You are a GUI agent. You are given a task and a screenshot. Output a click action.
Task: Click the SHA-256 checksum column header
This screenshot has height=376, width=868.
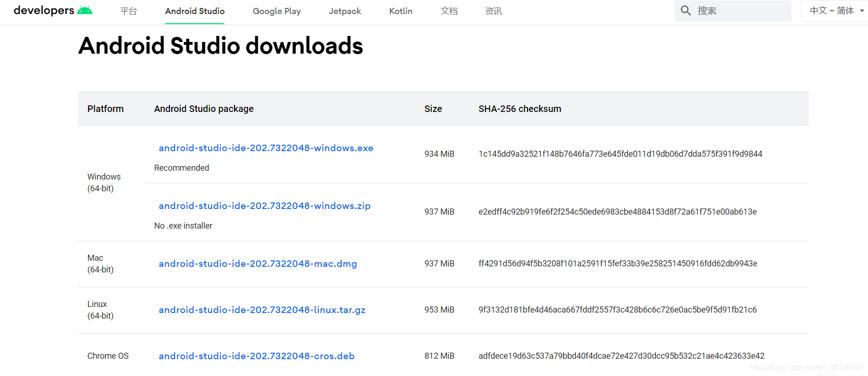[x=520, y=109]
